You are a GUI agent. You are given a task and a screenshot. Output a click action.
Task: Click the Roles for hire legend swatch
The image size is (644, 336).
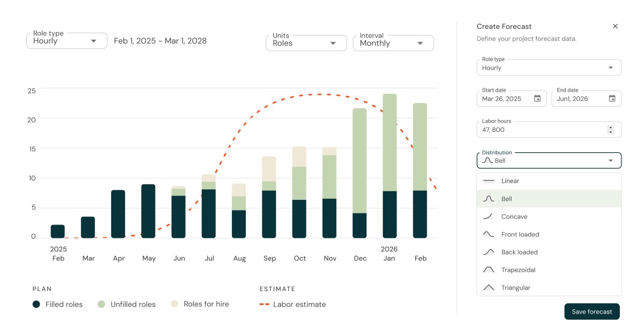point(174,304)
